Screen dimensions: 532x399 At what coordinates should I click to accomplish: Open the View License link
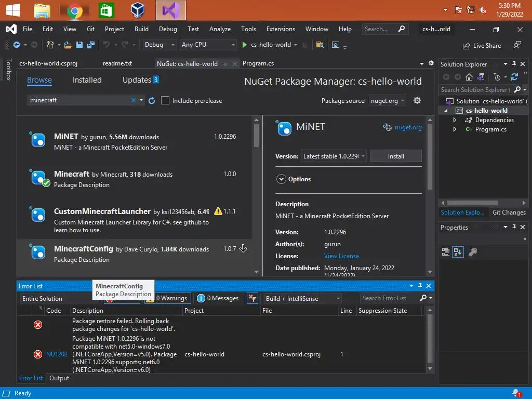[x=341, y=256]
